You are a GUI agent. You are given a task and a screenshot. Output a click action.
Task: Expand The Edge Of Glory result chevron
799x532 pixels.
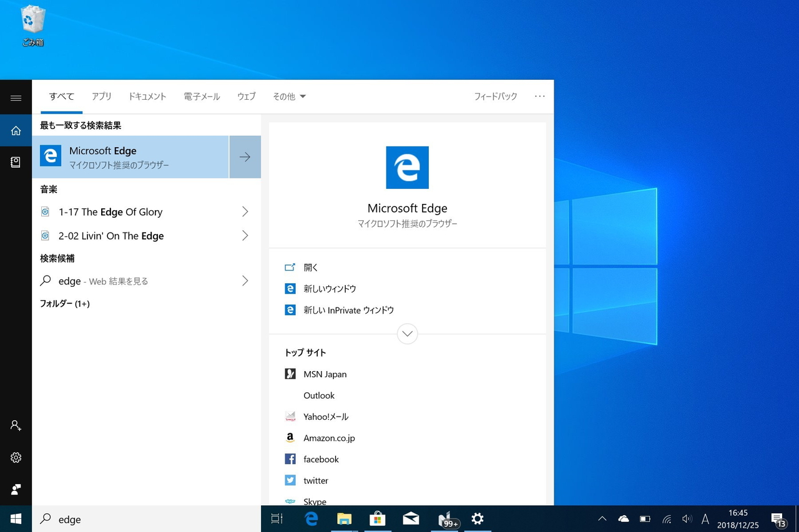245,212
